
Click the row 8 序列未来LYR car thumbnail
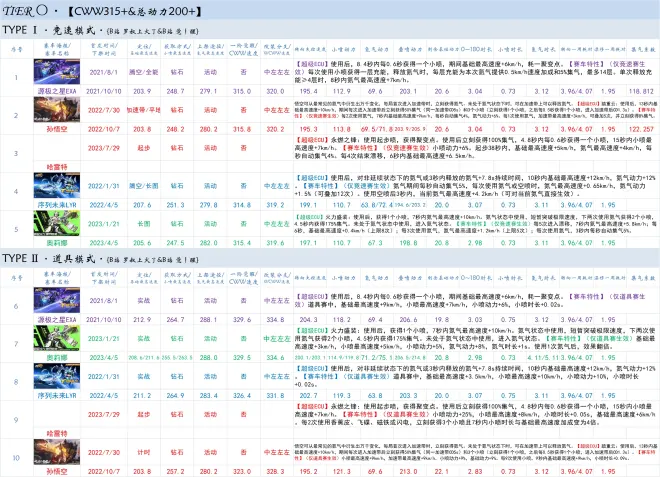click(x=50, y=376)
